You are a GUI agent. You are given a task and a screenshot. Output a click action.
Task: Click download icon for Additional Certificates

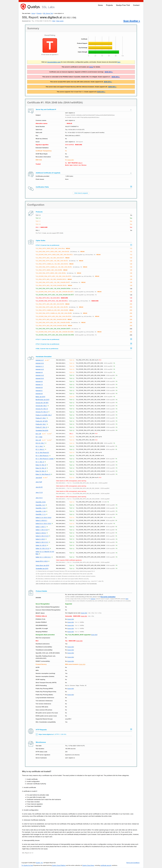click(131, 173)
